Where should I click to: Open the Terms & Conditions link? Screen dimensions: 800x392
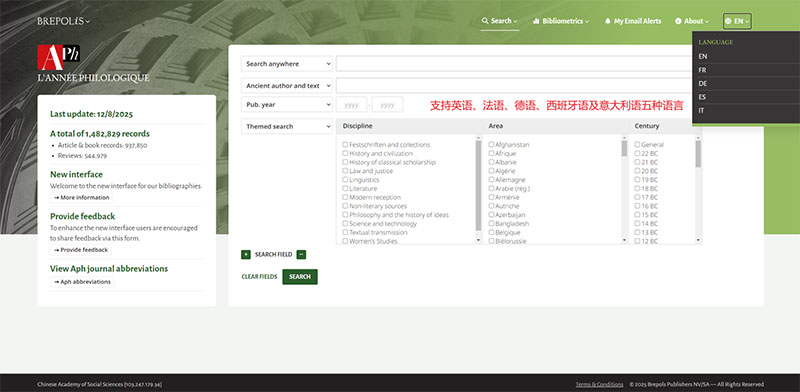pos(599,384)
